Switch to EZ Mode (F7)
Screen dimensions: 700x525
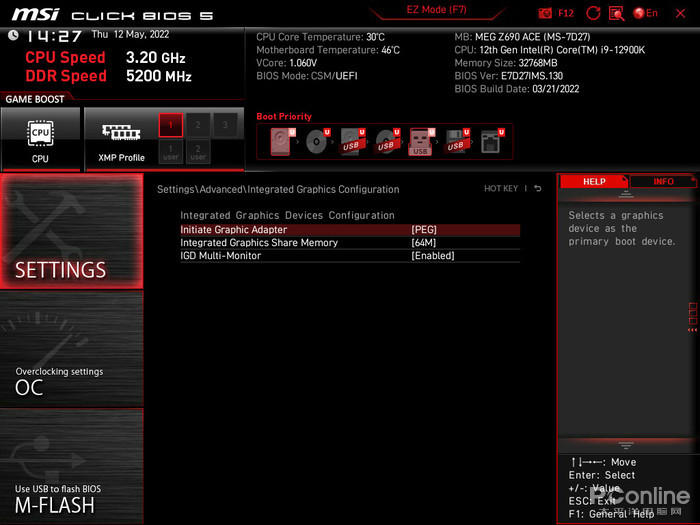pyautogui.click(x=436, y=10)
